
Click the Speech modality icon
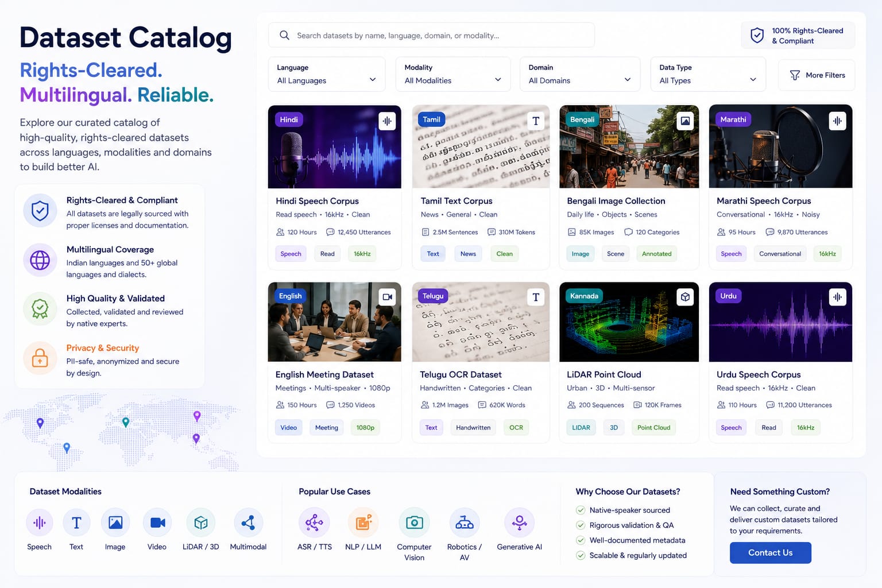40,523
